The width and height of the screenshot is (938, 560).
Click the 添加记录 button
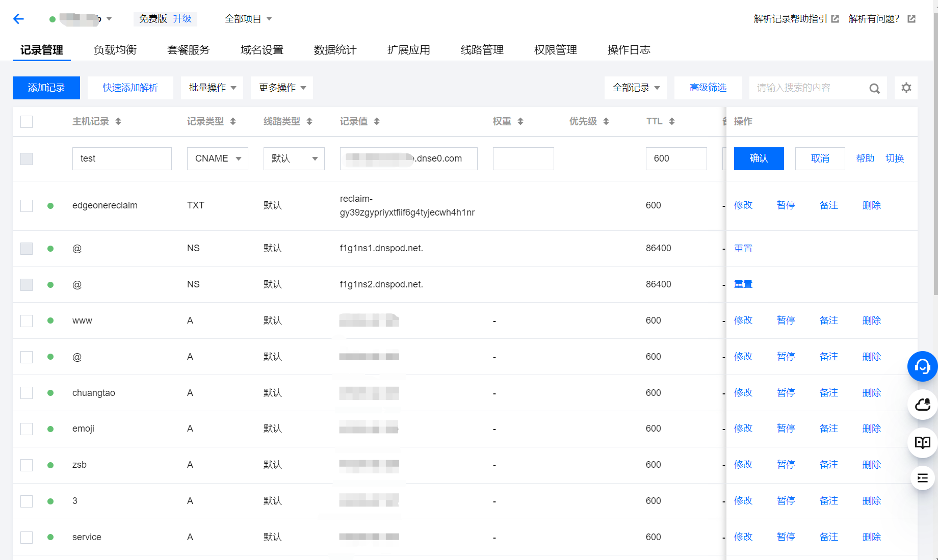pos(46,88)
